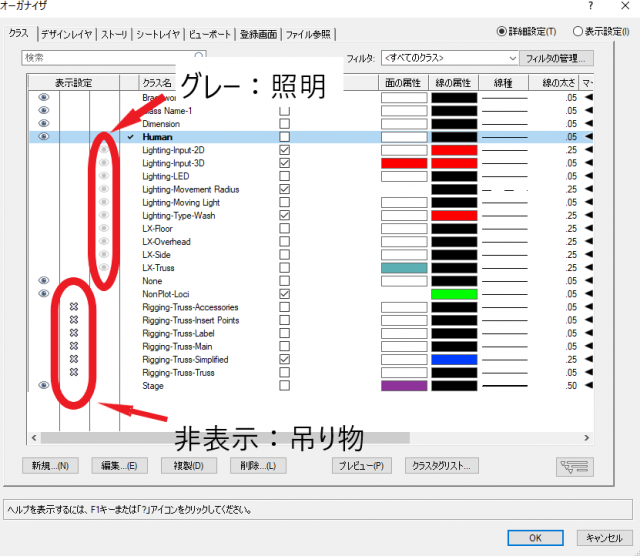640x556 pixels.
Task: Click the visible eye icon for NonPlot-Loci
Action: pos(43,294)
